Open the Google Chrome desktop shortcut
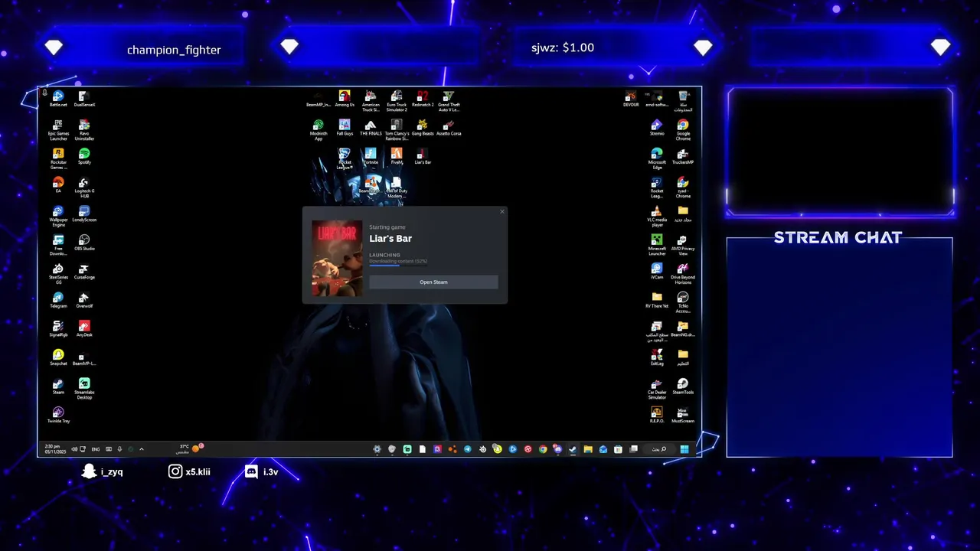Viewport: 980px width, 551px height. (683, 129)
